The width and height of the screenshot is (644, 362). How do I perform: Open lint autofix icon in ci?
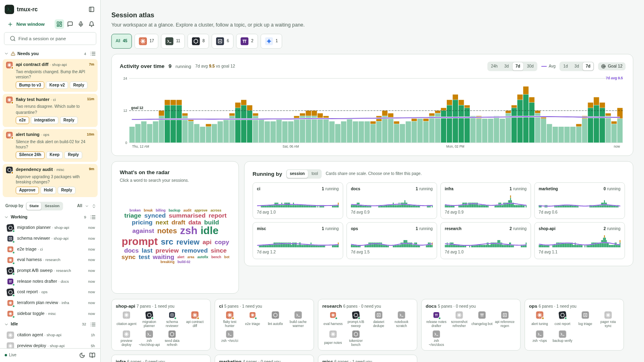click(275, 315)
